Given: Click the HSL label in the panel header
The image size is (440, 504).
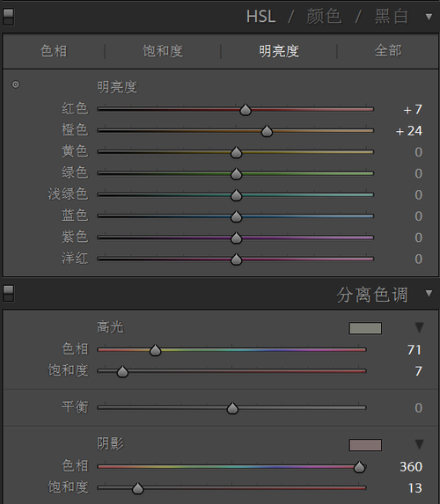Looking at the screenshot, I should [x=260, y=17].
